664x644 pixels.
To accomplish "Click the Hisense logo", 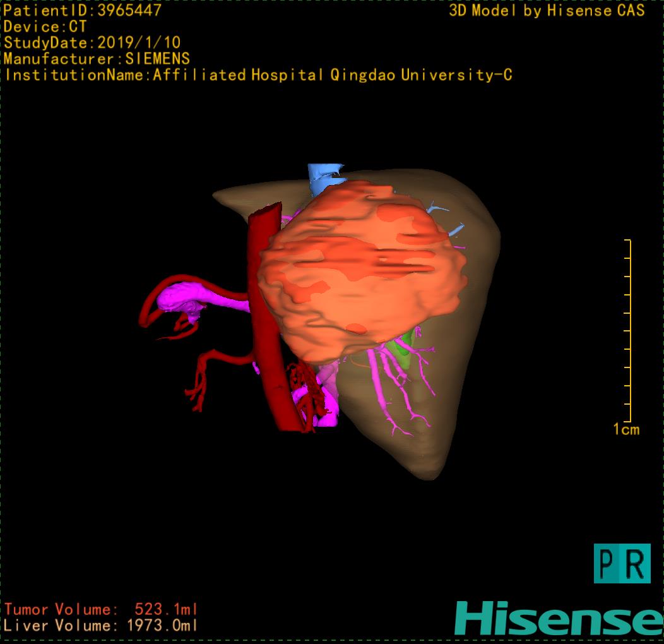I will coord(559,618).
